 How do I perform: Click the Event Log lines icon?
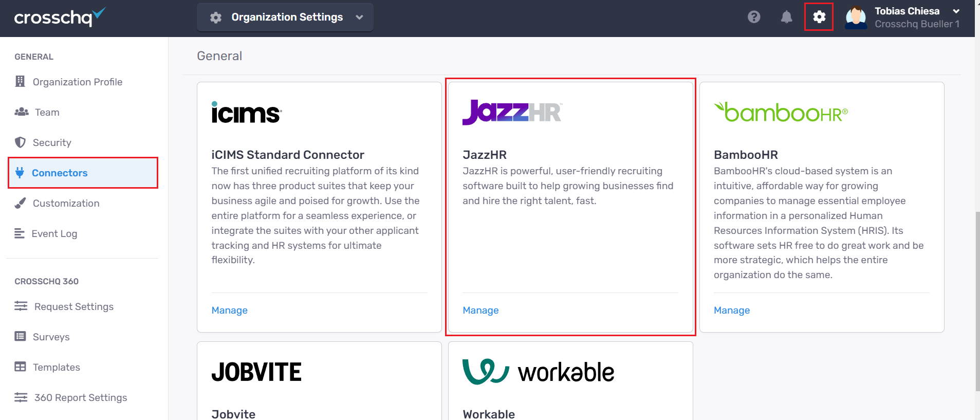[x=20, y=233]
